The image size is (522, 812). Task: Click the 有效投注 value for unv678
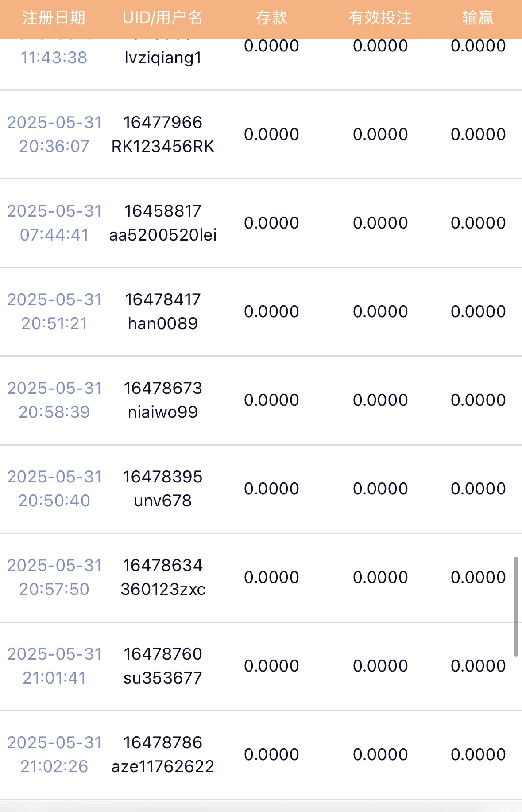[380, 489]
